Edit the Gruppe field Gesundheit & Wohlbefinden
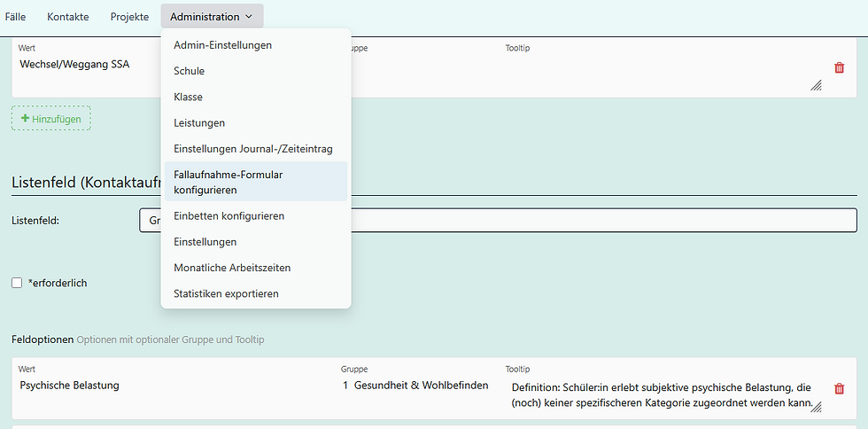 coord(420,386)
